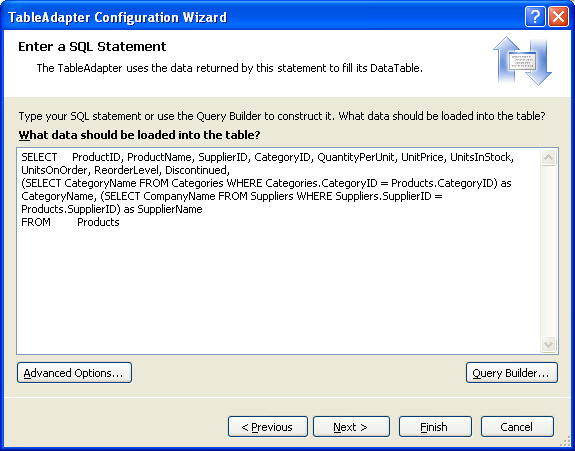The image size is (575, 451).
Task: Click Finish to complete the wizard
Action: pos(435,427)
